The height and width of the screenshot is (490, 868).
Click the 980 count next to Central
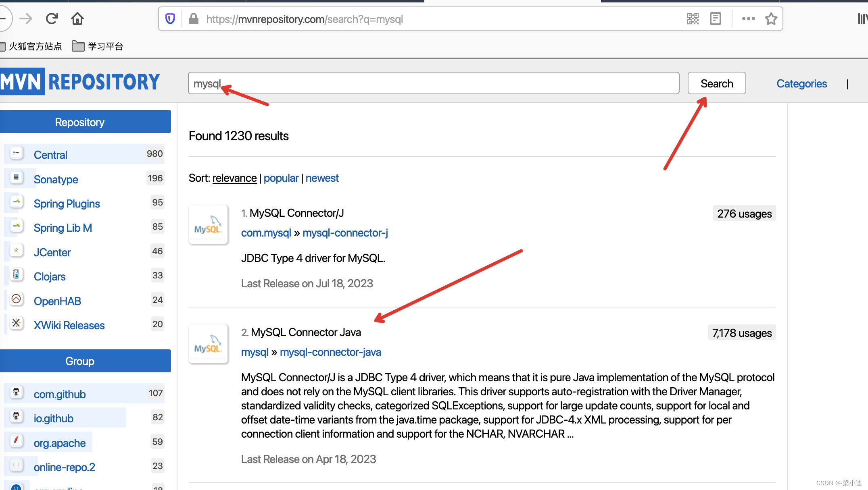(x=155, y=154)
